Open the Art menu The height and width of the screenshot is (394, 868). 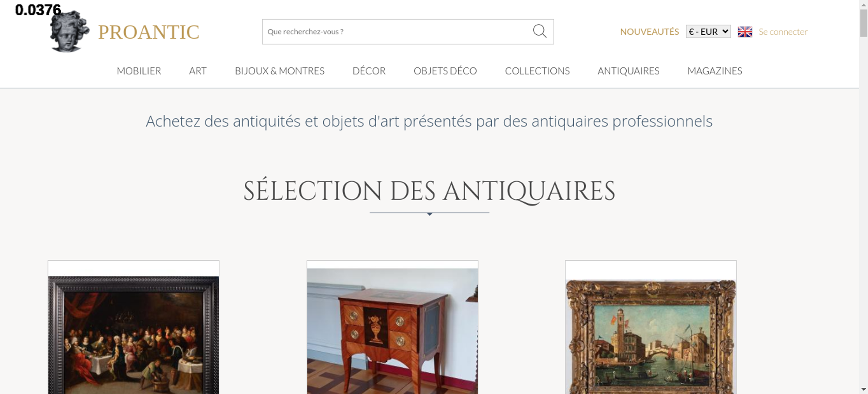pyautogui.click(x=198, y=71)
